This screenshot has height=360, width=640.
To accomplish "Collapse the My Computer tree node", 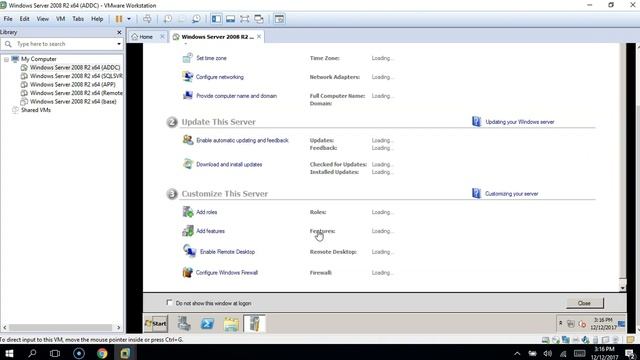I will (6, 59).
